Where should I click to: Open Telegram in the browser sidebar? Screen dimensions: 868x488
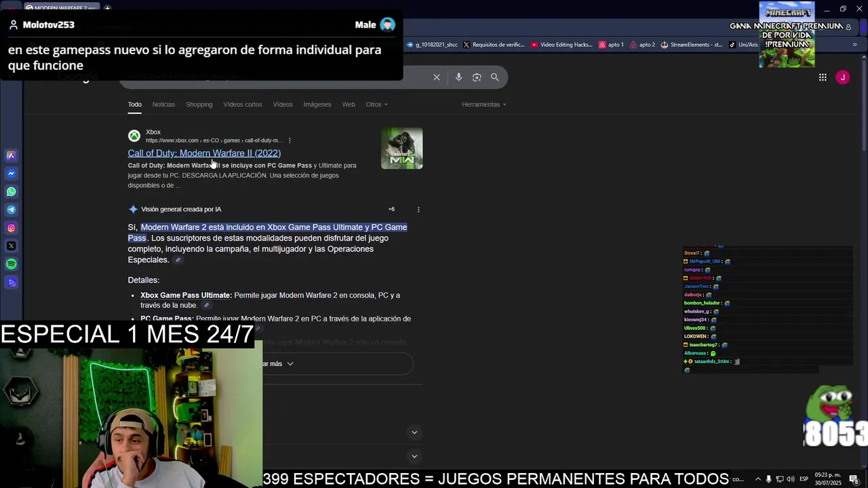[11, 210]
